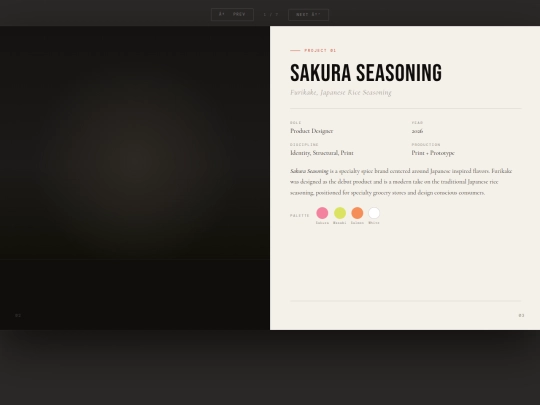Click the year value 2026

tap(417, 131)
